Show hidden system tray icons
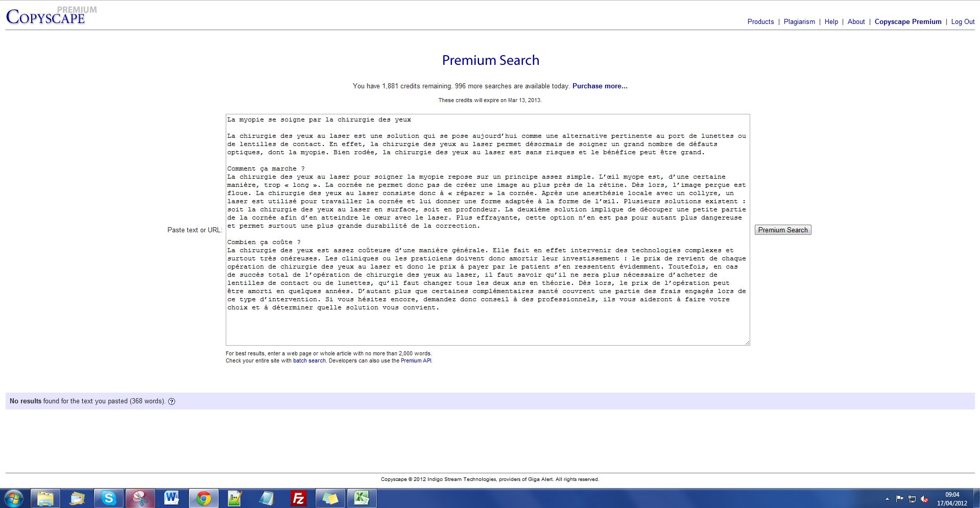Image resolution: width=980 pixels, height=508 pixels. (x=887, y=499)
